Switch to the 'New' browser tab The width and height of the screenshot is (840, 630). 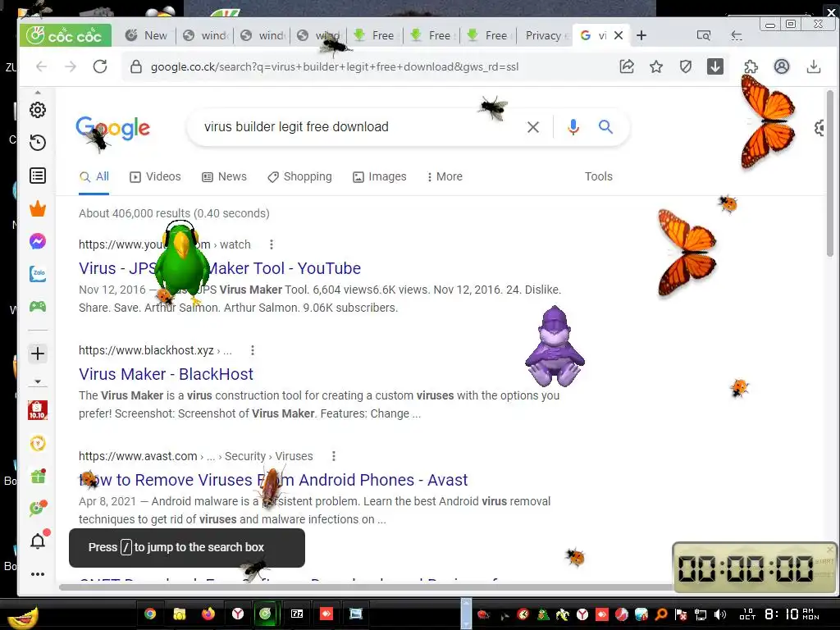(146, 35)
